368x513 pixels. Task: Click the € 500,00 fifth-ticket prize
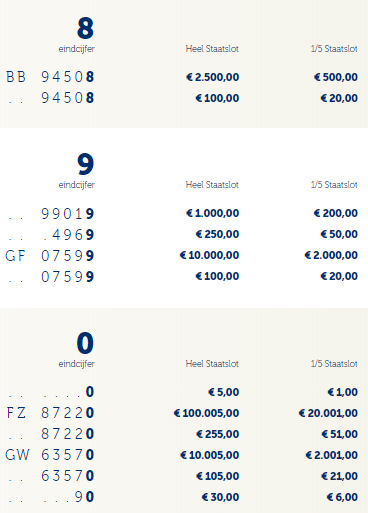pyautogui.click(x=336, y=77)
